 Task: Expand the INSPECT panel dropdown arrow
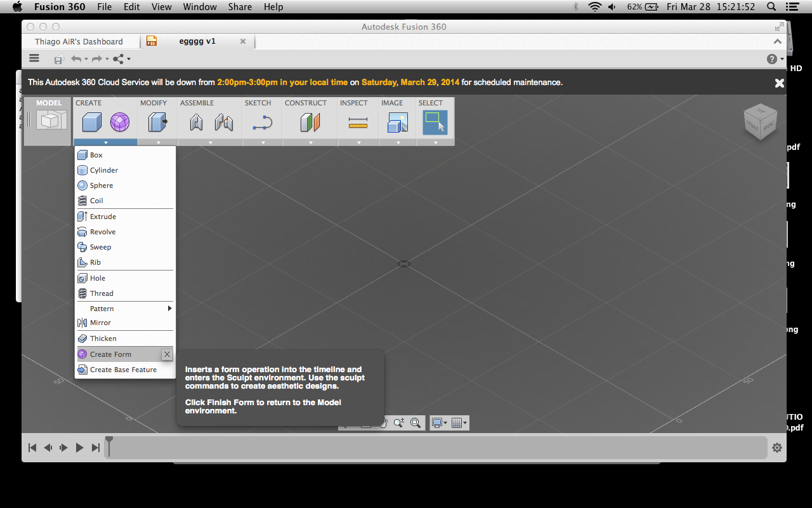(x=358, y=143)
